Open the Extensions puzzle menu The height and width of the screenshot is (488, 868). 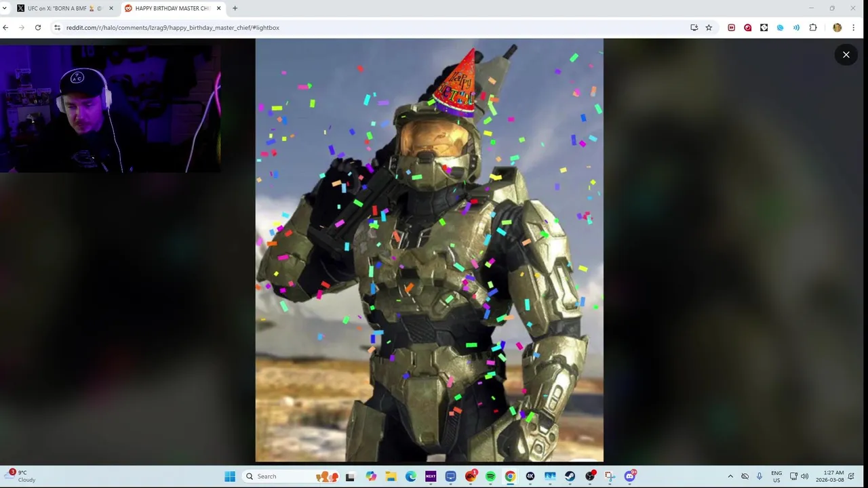(813, 28)
